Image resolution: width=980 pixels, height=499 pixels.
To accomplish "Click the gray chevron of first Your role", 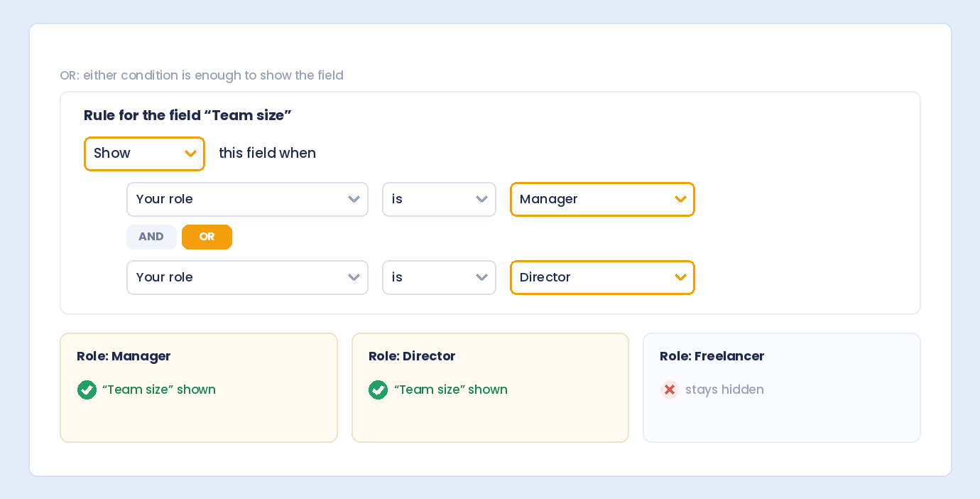I will click(354, 199).
